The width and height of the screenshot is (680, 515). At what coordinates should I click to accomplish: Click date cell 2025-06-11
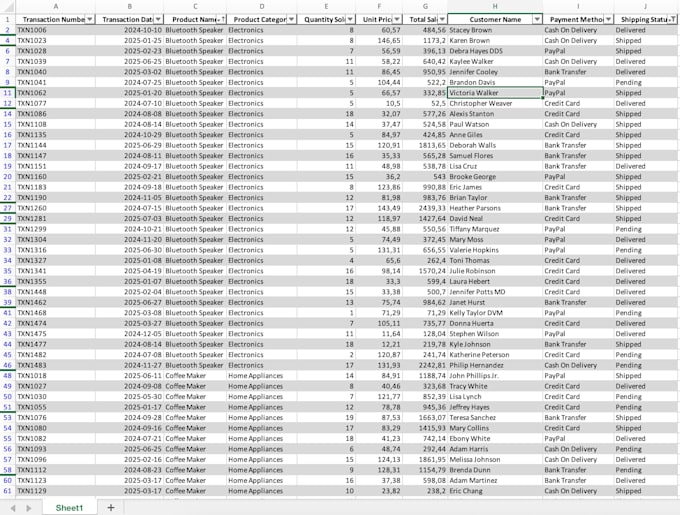tap(129, 376)
